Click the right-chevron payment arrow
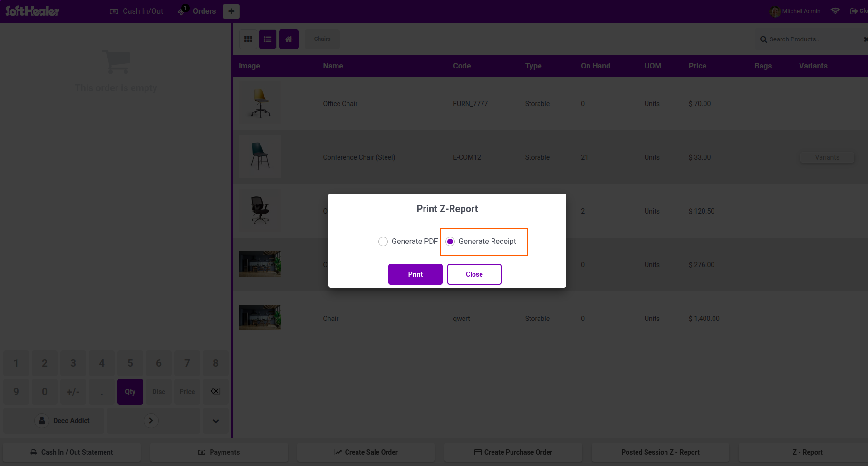 151,421
